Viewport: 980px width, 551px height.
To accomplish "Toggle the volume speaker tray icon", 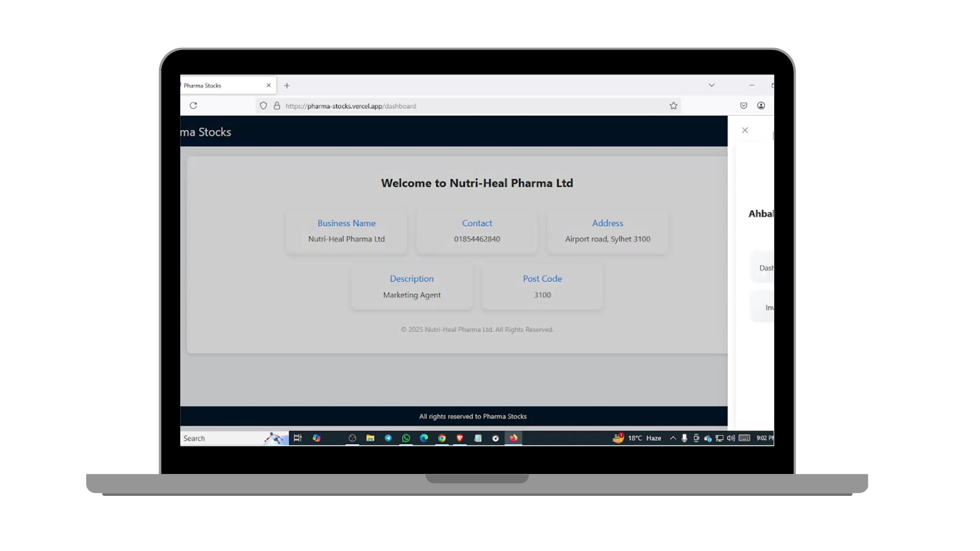I will (731, 438).
